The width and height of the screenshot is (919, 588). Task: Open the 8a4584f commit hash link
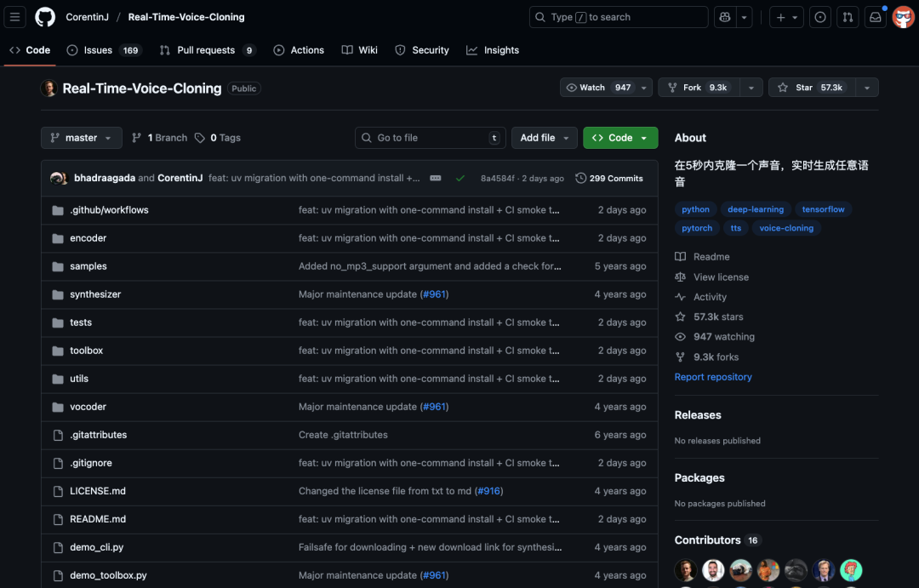point(498,178)
